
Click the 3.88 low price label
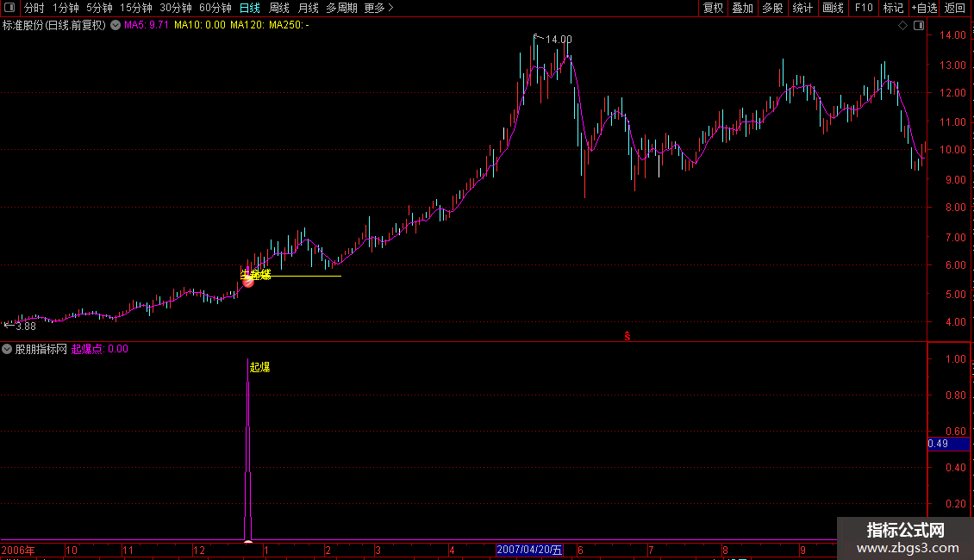pyautogui.click(x=26, y=326)
